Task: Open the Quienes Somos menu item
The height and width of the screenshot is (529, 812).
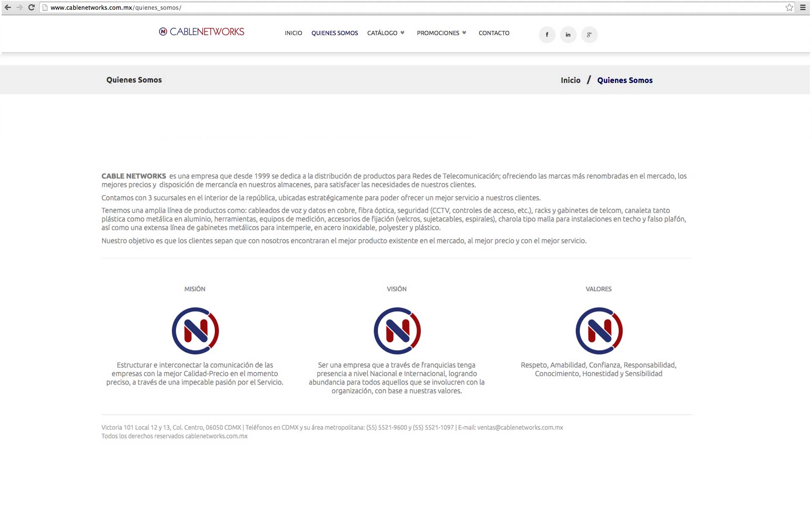Action: point(335,33)
